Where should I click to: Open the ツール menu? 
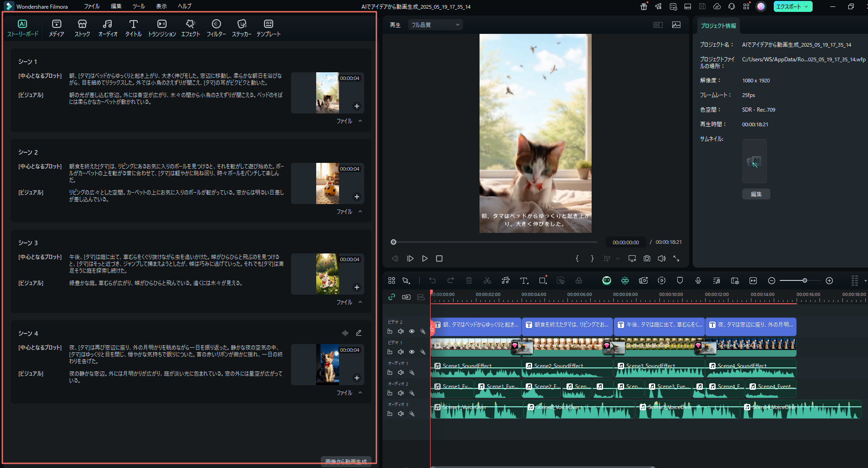click(x=139, y=6)
